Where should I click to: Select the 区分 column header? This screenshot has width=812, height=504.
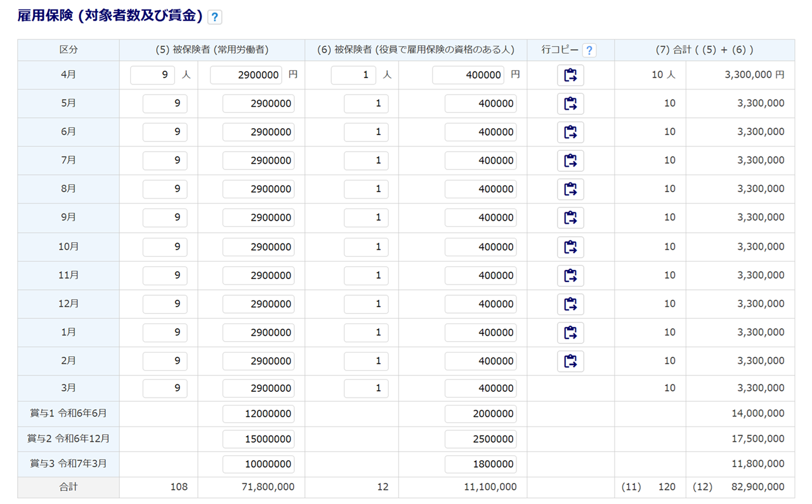pyautogui.click(x=69, y=50)
